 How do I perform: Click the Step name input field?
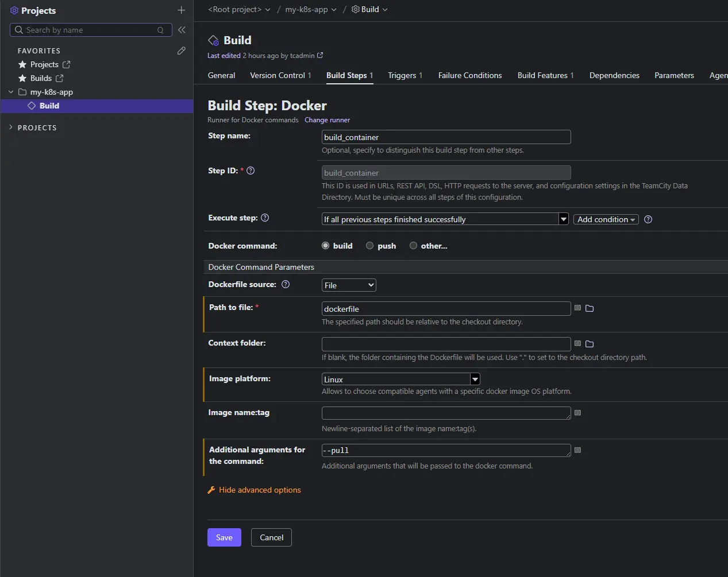click(x=446, y=137)
